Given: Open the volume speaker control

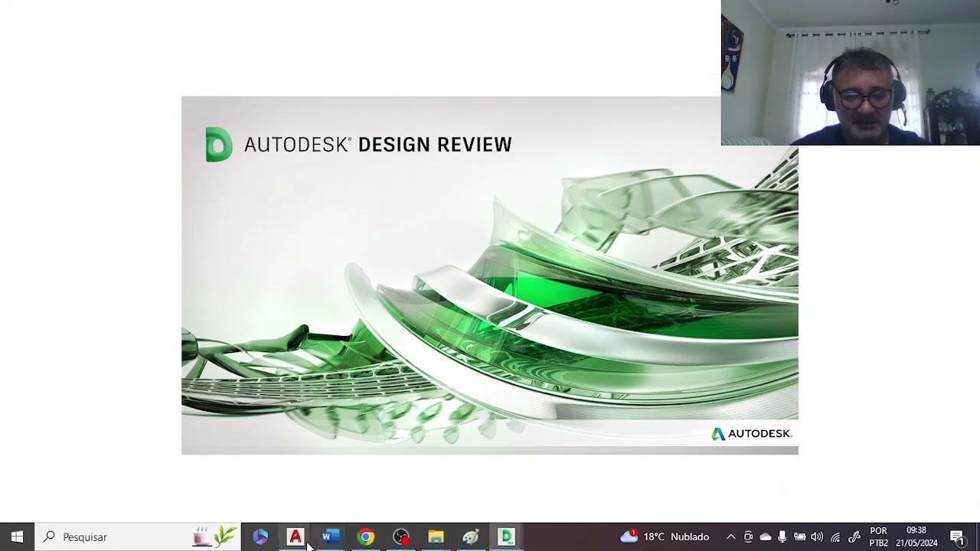Looking at the screenshot, I should 817,536.
